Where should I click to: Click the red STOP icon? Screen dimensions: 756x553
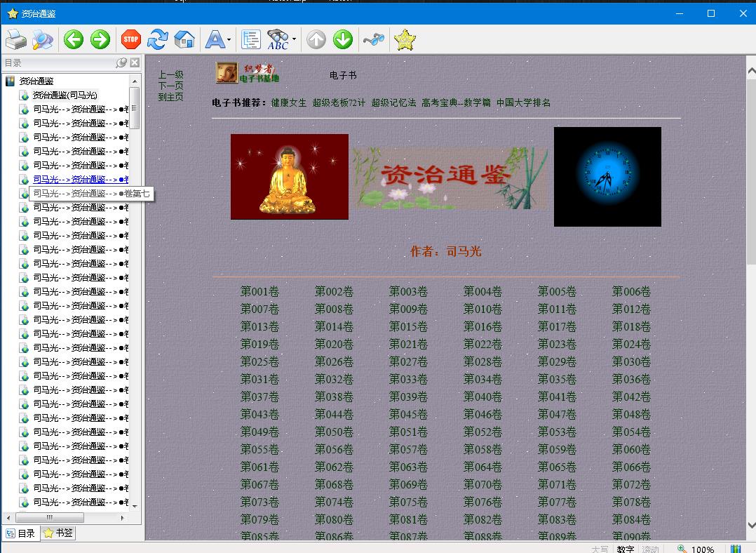[130, 39]
